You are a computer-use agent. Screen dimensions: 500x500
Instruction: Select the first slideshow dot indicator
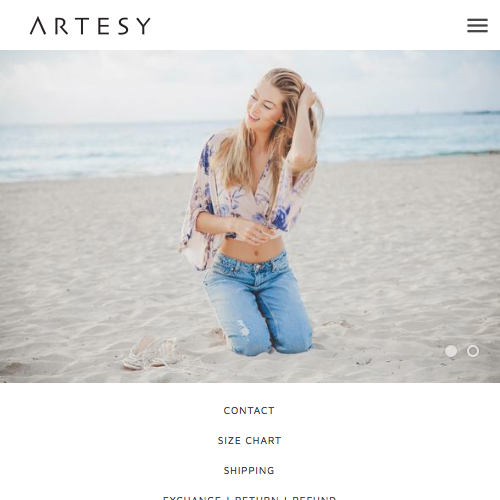pos(451,351)
